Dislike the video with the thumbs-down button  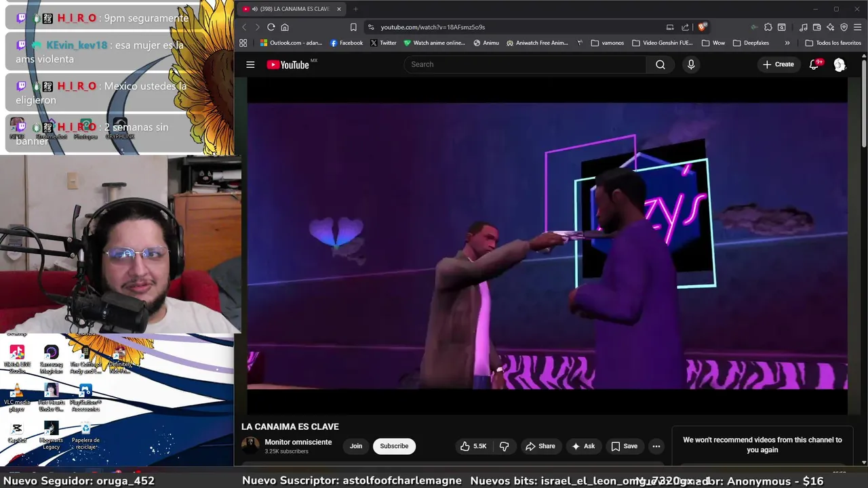(504, 446)
